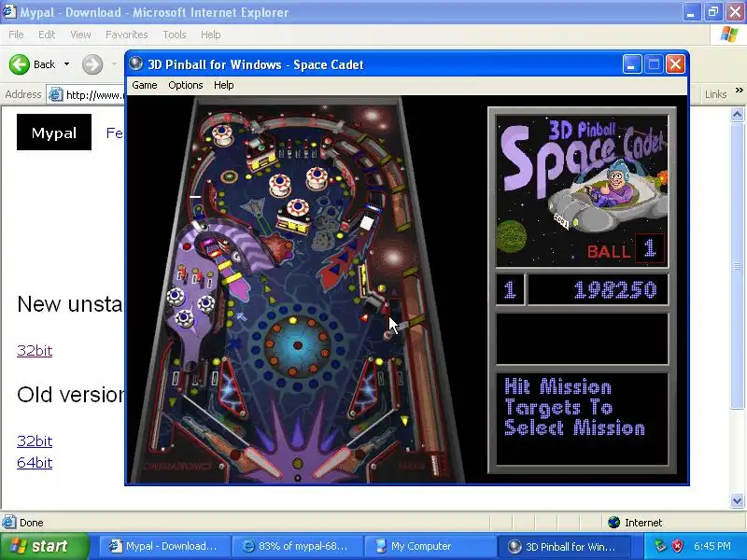Click the Windows flag logo in Internet Explorer
Viewport: 747px width, 560px height.
[729, 35]
